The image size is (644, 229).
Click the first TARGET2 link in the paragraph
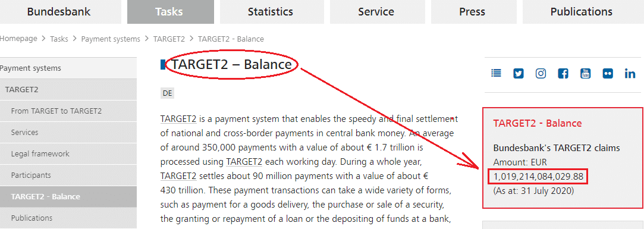tap(178, 119)
